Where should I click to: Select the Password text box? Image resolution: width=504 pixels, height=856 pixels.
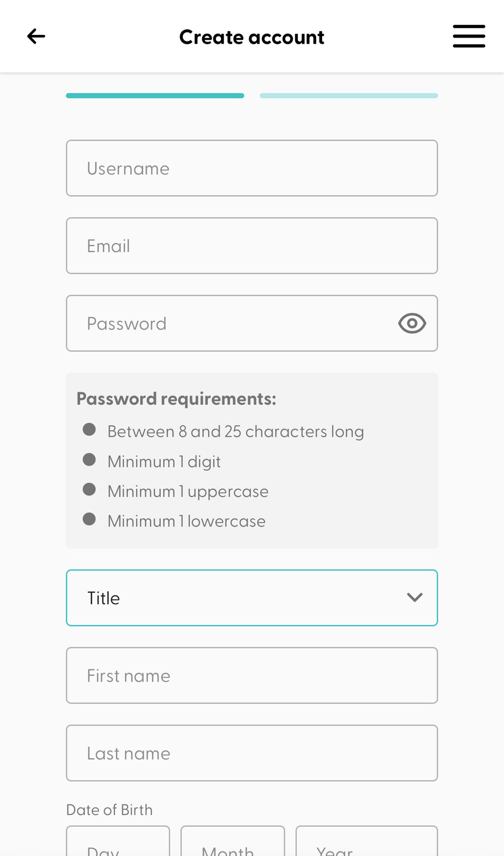point(232,323)
